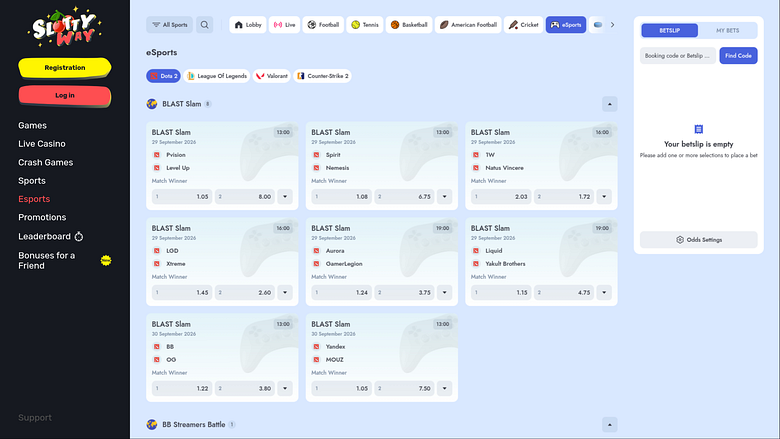Filter by Counter-Strike 2

[x=322, y=76]
